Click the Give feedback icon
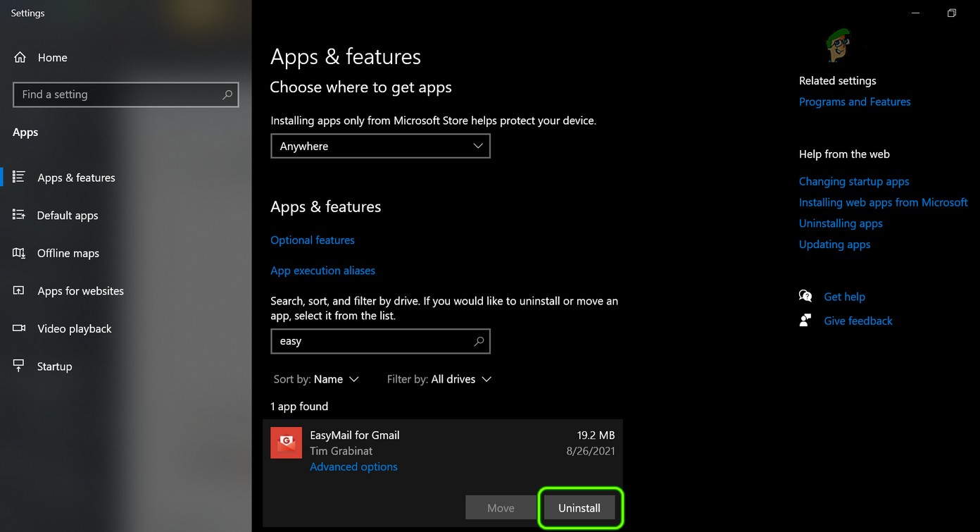 (x=805, y=320)
